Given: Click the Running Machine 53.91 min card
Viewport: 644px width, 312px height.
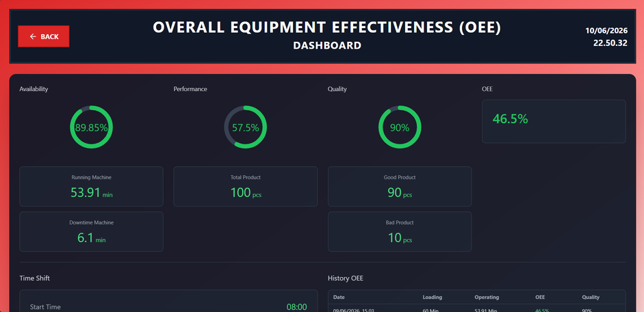Looking at the screenshot, I should coord(91,186).
